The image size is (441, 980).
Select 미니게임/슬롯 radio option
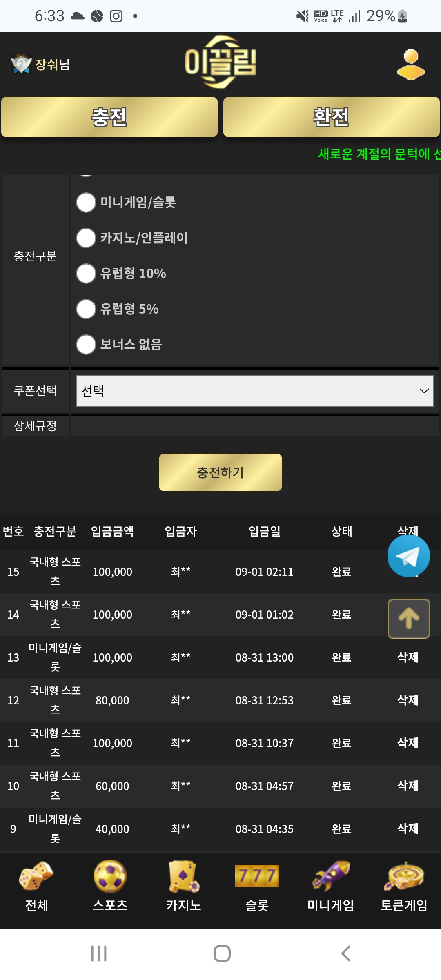86,203
